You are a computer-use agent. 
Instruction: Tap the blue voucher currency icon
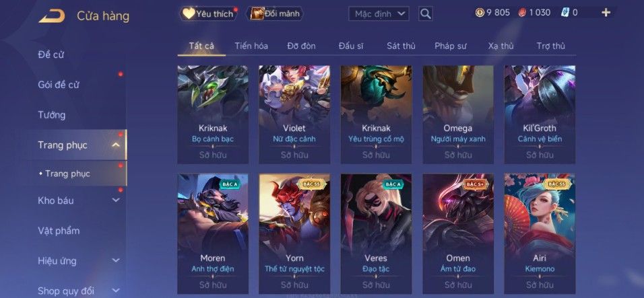click(x=565, y=13)
